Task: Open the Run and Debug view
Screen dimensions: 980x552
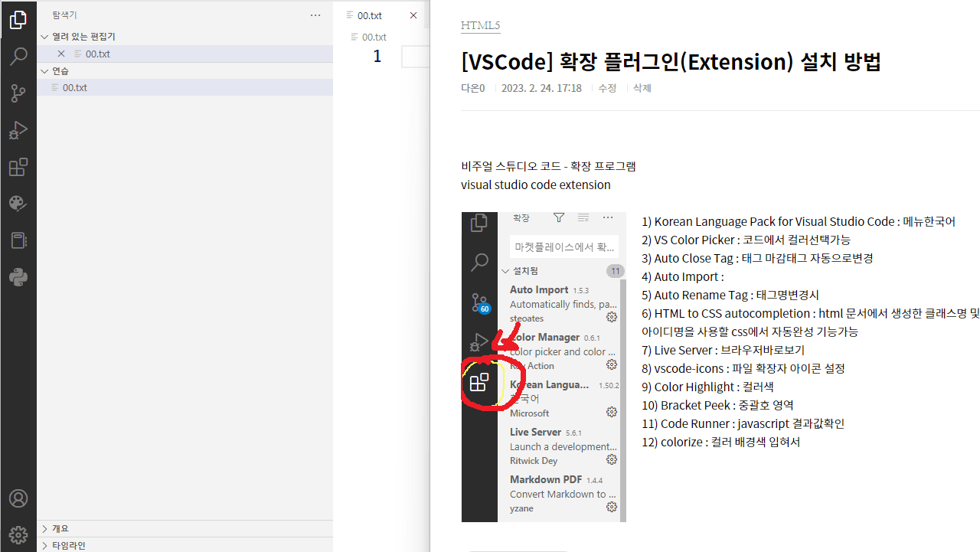Action: point(18,130)
